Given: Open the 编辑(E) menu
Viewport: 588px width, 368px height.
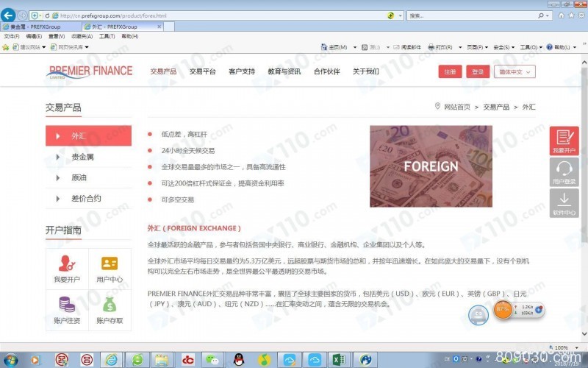Looking at the screenshot, I should click(34, 36).
